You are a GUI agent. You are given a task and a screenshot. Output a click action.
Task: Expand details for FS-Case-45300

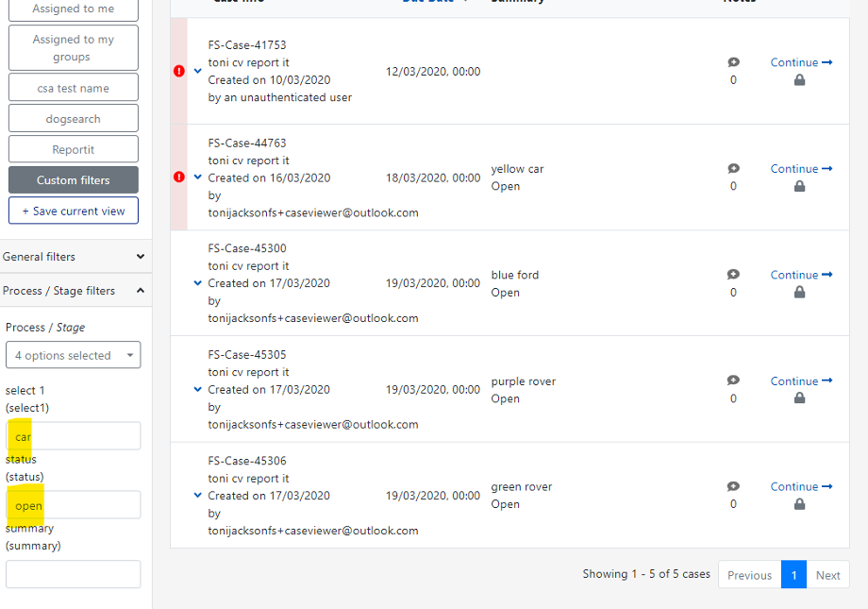click(x=196, y=282)
